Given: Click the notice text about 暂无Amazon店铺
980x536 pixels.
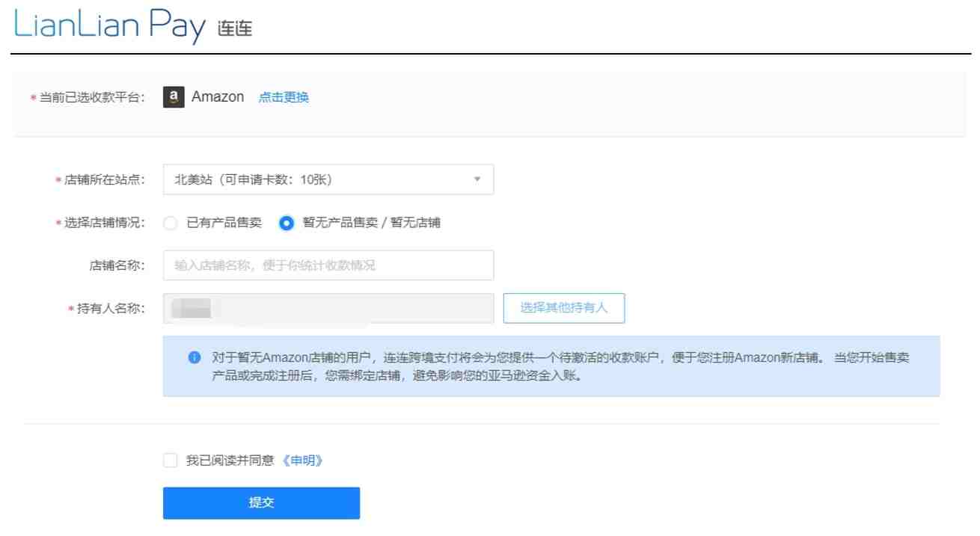Looking at the screenshot, I should [x=561, y=366].
